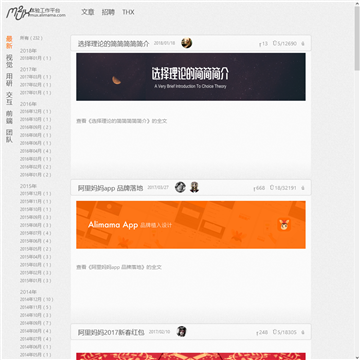Filter archive by 2016年12月
Viewport: 360px width, 360px height.
point(35,111)
